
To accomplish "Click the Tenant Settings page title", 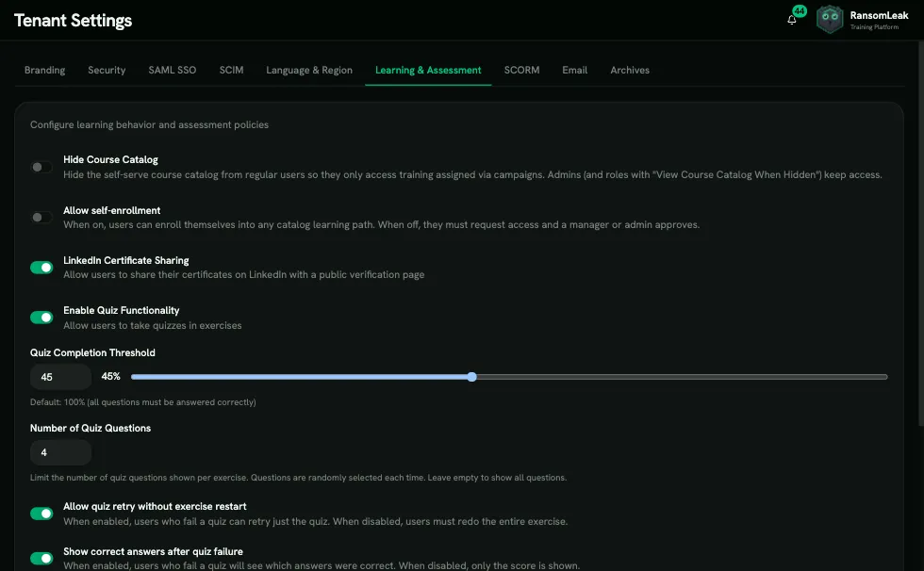I will (x=74, y=21).
